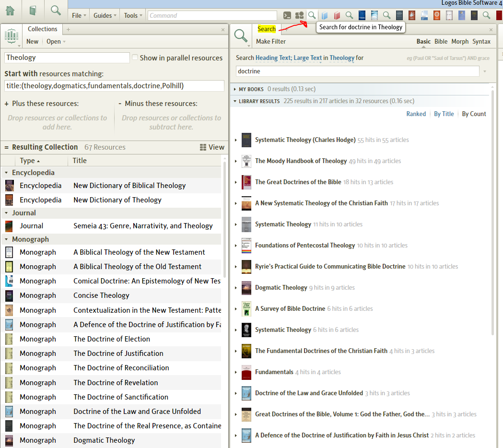This screenshot has width=503, height=448.
Task: Expand Dogmatic Theology search result
Action: click(x=236, y=288)
